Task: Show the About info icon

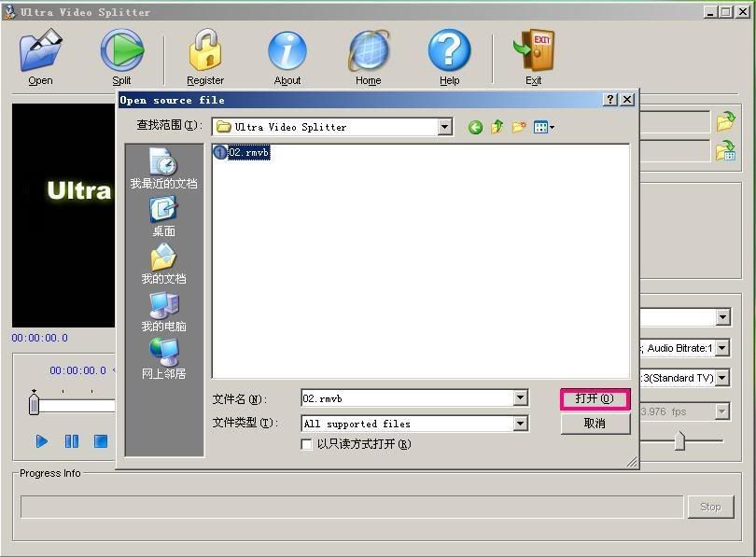Action: (x=287, y=51)
